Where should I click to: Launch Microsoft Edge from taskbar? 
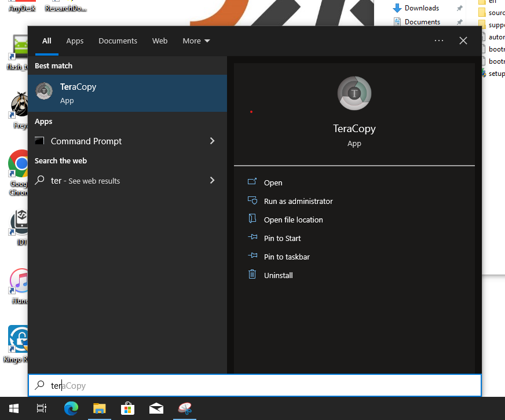coord(71,408)
